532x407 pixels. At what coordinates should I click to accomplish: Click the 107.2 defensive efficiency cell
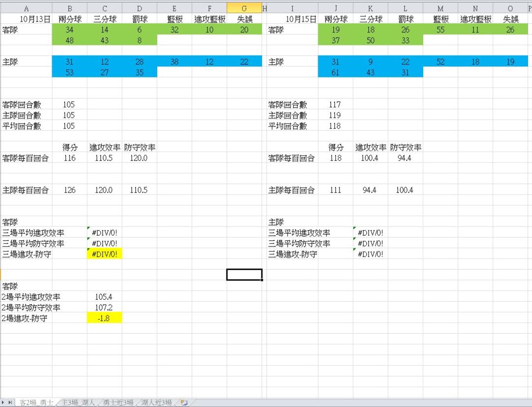[x=104, y=307]
